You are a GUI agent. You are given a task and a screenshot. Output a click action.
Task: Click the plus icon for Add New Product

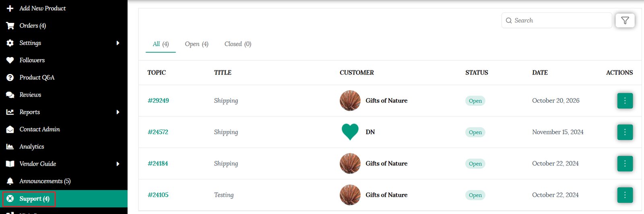click(x=10, y=8)
